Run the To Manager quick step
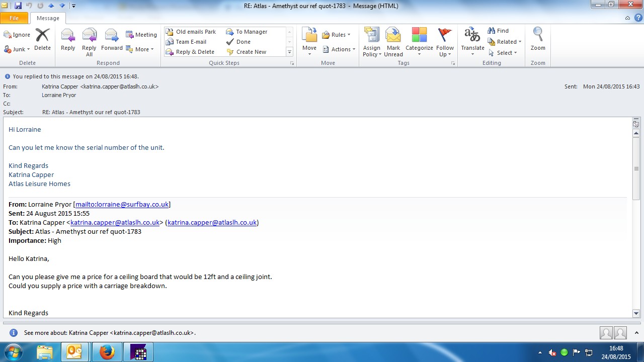 pyautogui.click(x=247, y=32)
